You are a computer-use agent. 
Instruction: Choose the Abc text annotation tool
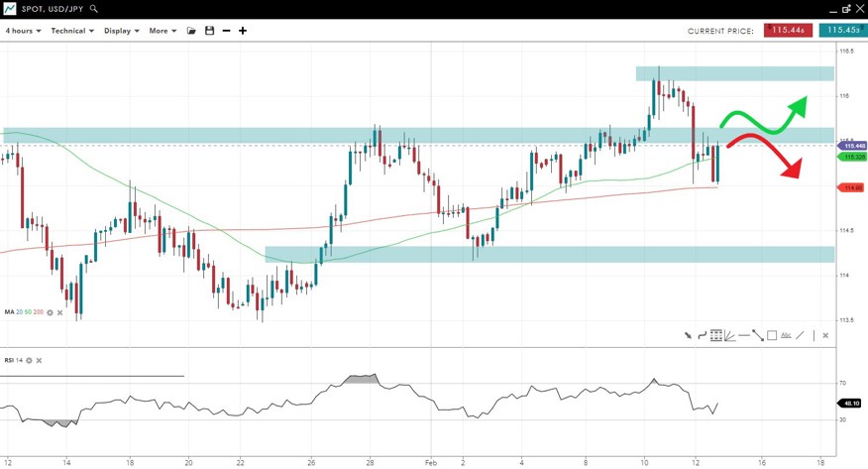tap(786, 335)
